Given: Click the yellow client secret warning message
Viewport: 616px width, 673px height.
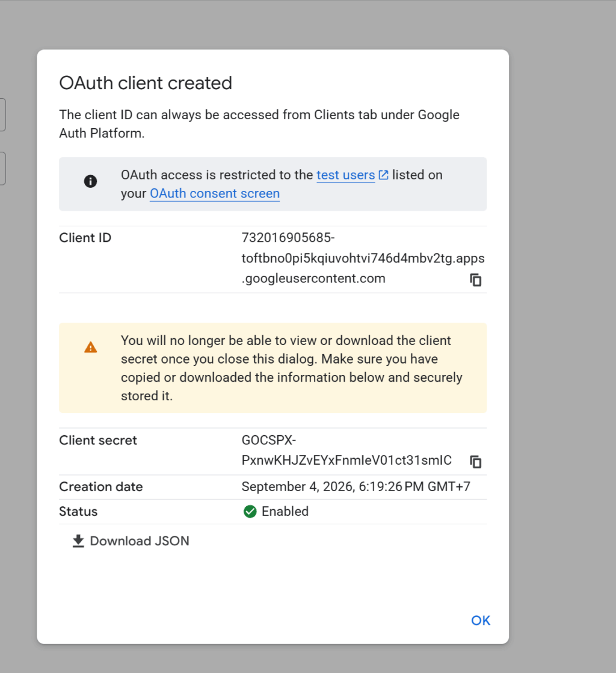Looking at the screenshot, I should click(x=273, y=368).
